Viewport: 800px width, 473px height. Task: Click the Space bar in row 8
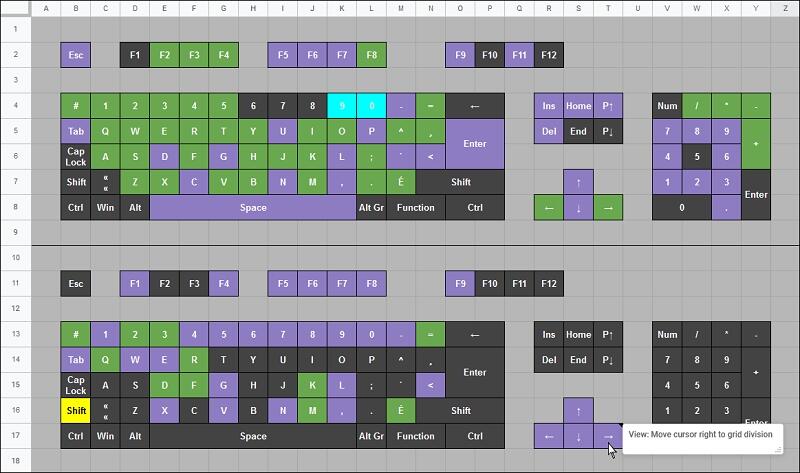click(x=253, y=208)
